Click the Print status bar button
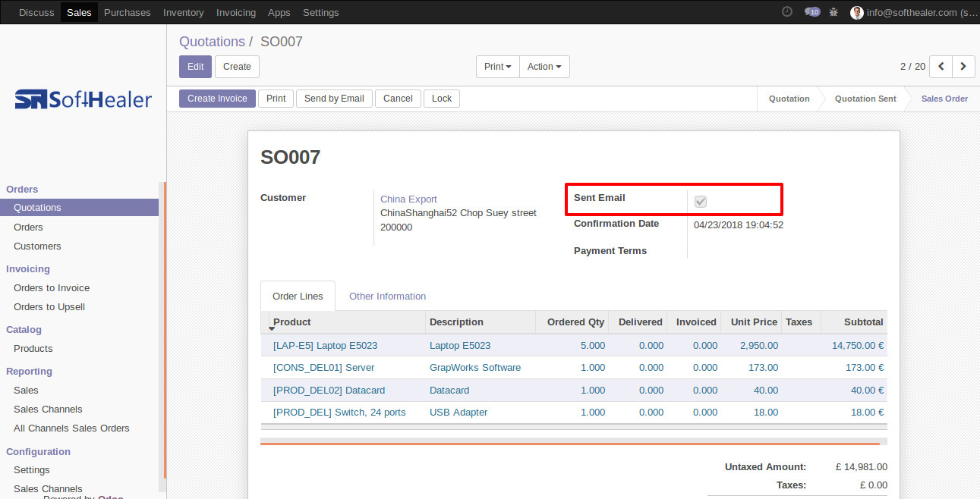This screenshot has height=499, width=980. click(x=276, y=99)
